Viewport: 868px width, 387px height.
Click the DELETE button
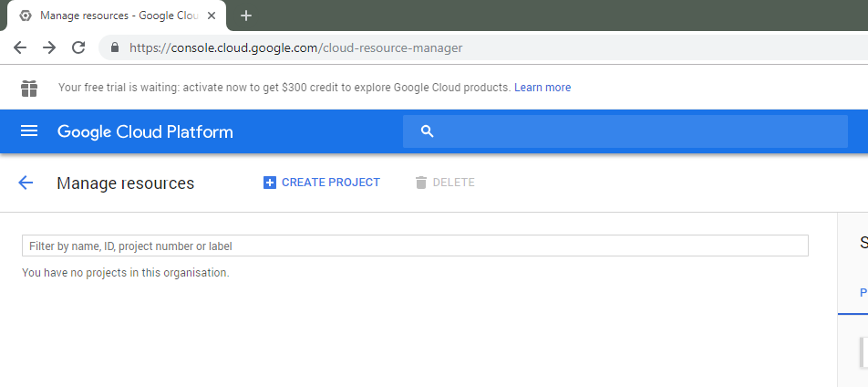pyautogui.click(x=445, y=183)
